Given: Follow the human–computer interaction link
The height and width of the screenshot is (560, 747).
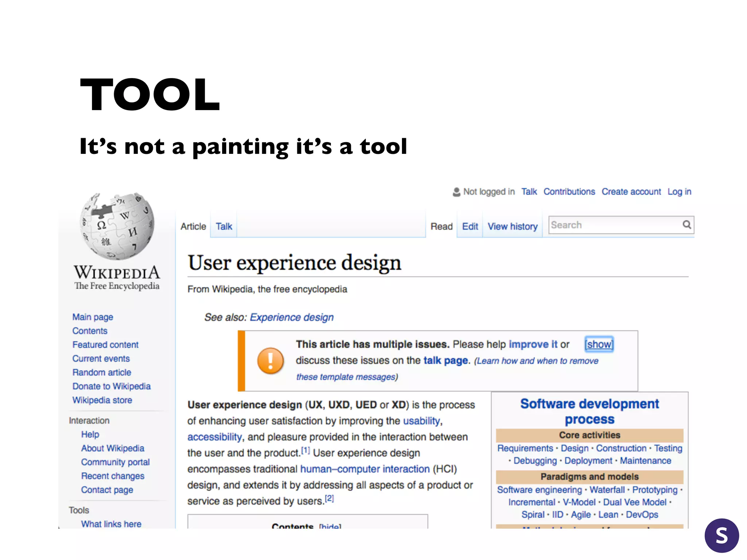Looking at the screenshot, I should click(365, 469).
